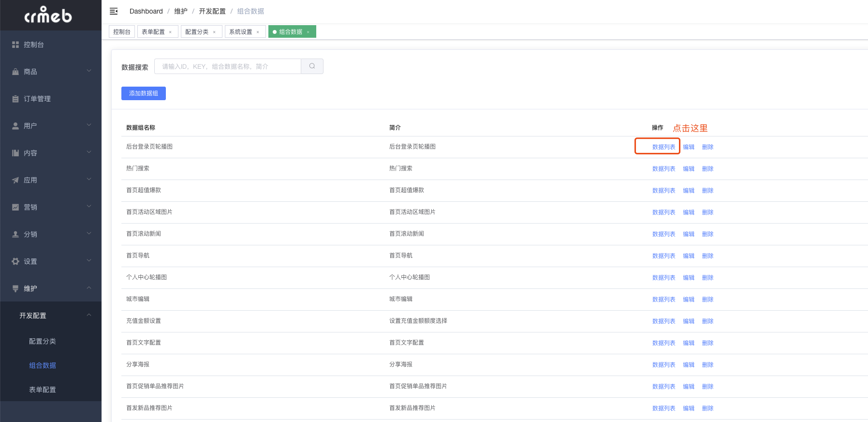Click 删除 for 后台登录页轮播图
Image resolution: width=868 pixels, height=422 pixels.
pyautogui.click(x=708, y=147)
